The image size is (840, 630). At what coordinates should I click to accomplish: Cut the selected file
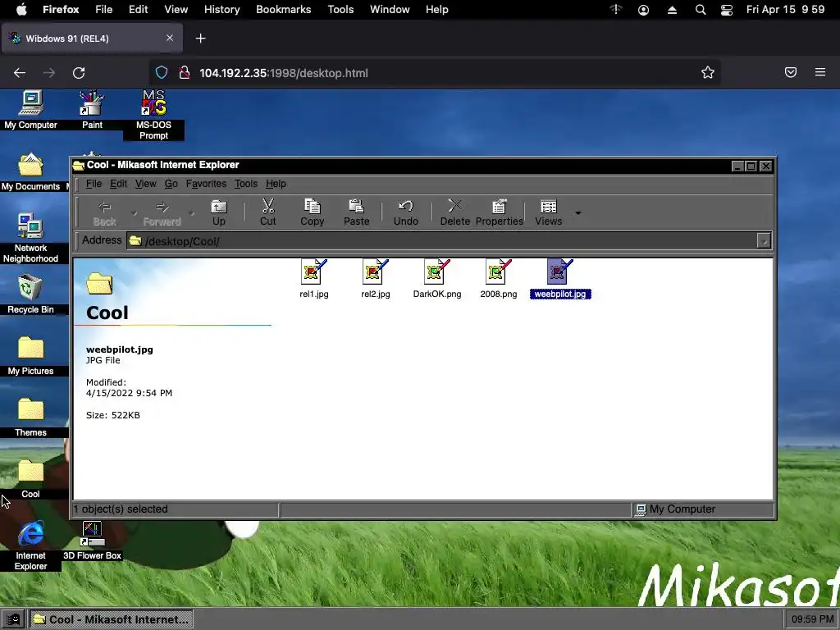point(268,212)
